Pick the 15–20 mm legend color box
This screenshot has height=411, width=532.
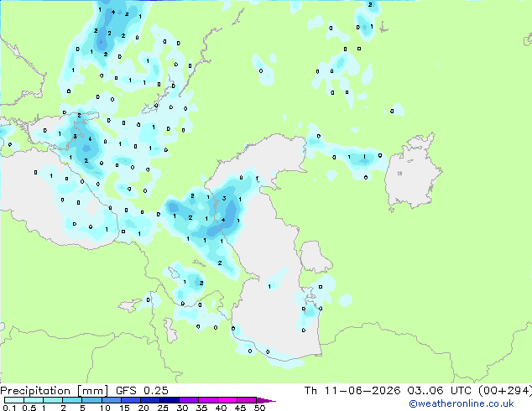pos(131,400)
